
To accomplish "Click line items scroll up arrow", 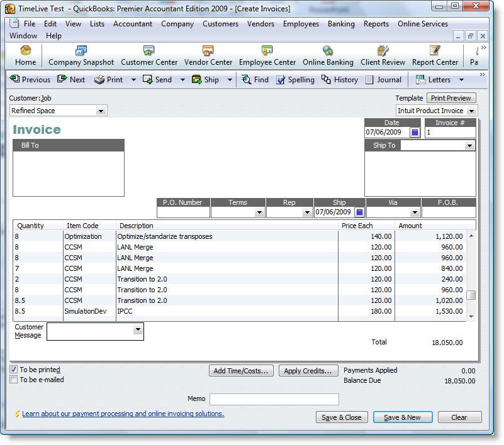I will point(471,236).
